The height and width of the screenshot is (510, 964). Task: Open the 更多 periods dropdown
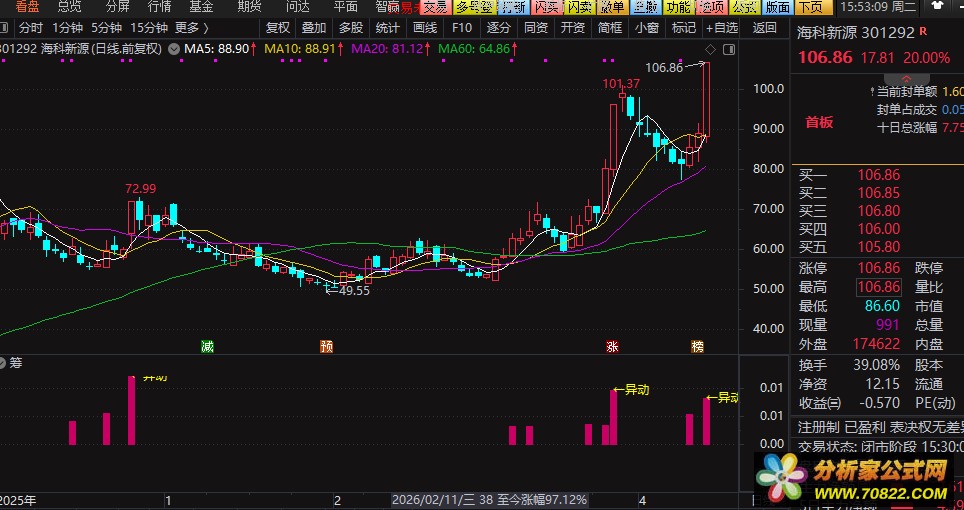[x=191, y=28]
